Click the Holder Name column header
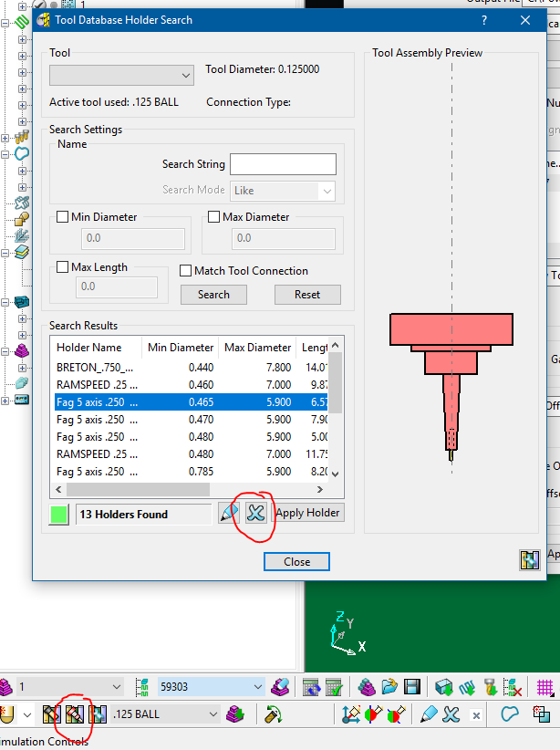Screen dimensions: 560x750 [x=96, y=348]
